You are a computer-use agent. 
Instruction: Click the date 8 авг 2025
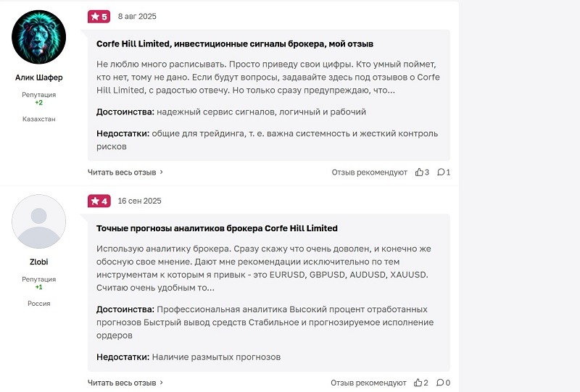pyautogui.click(x=137, y=16)
